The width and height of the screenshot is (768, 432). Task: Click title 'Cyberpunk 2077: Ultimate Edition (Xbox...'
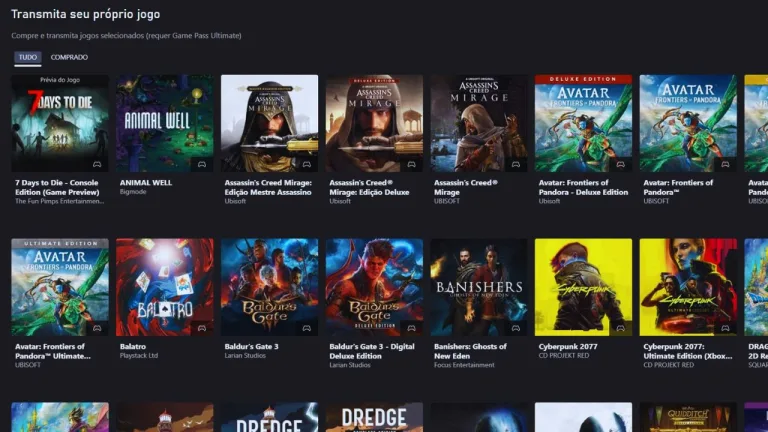pos(688,351)
